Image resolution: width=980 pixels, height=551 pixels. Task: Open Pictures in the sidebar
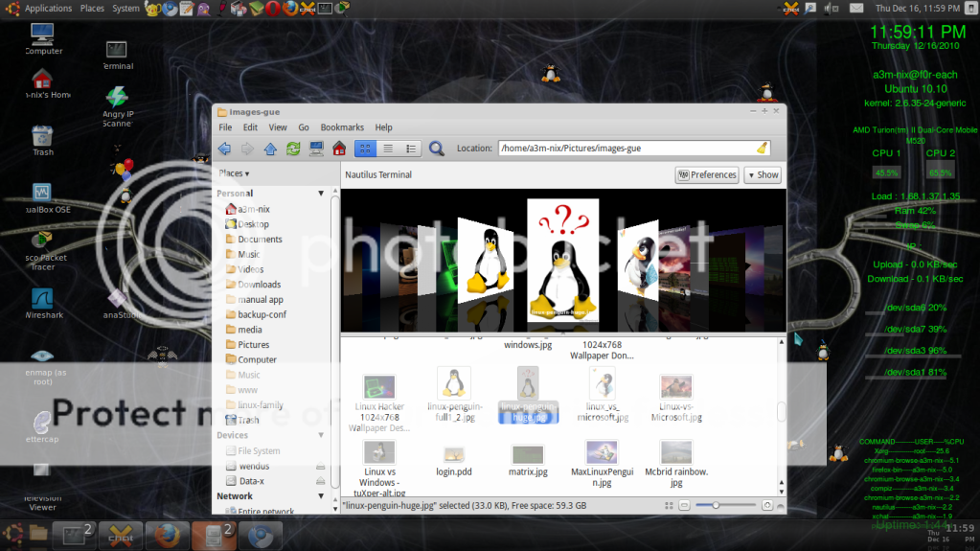(x=247, y=344)
